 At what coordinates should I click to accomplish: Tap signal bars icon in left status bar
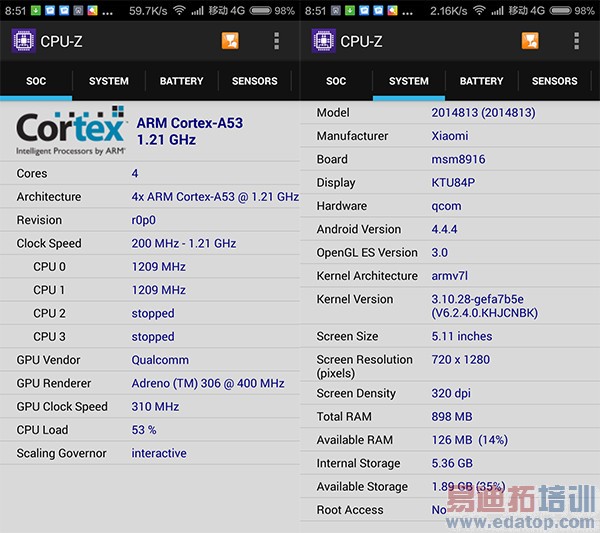point(197,10)
